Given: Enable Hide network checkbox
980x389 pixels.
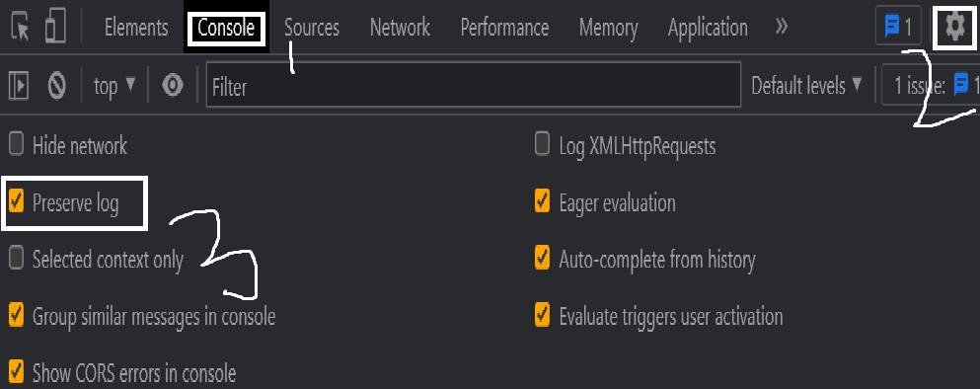Looking at the screenshot, I should [x=16, y=145].
